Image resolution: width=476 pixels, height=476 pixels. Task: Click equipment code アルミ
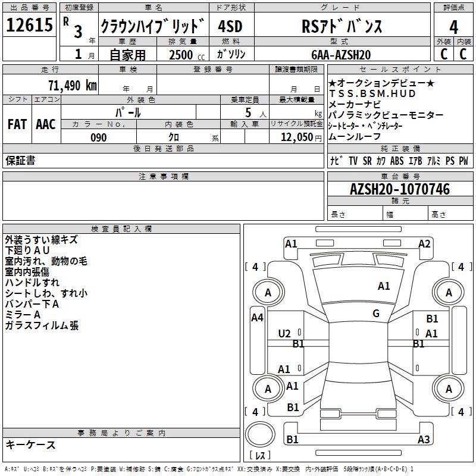(434, 161)
